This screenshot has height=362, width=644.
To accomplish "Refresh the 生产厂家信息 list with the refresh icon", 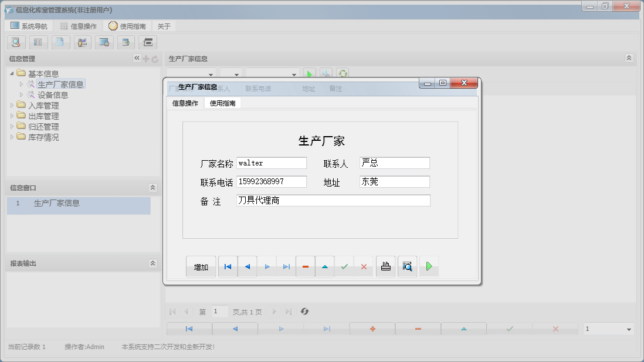I will (343, 73).
